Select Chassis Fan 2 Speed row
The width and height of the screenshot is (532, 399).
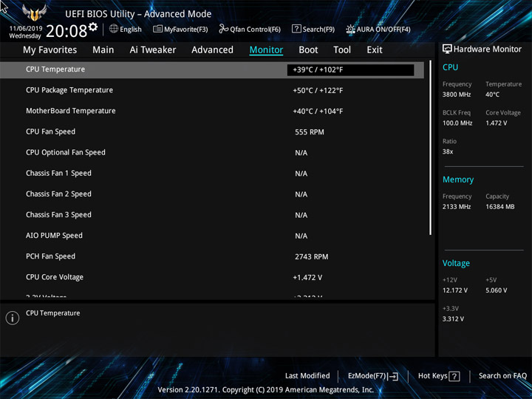[212, 194]
